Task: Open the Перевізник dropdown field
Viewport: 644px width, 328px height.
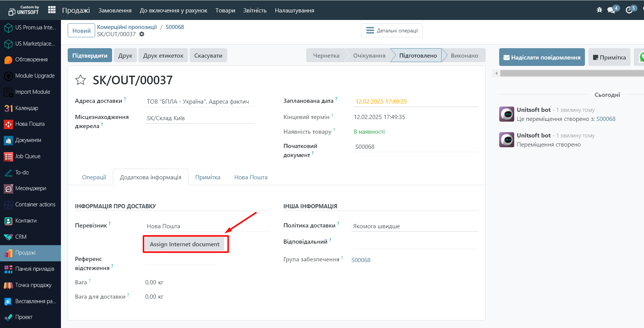Action: point(207,226)
